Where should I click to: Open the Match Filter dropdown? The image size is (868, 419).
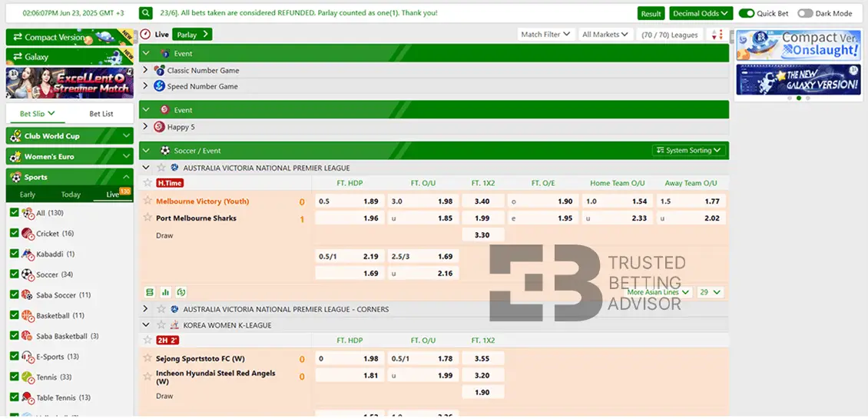click(x=545, y=35)
